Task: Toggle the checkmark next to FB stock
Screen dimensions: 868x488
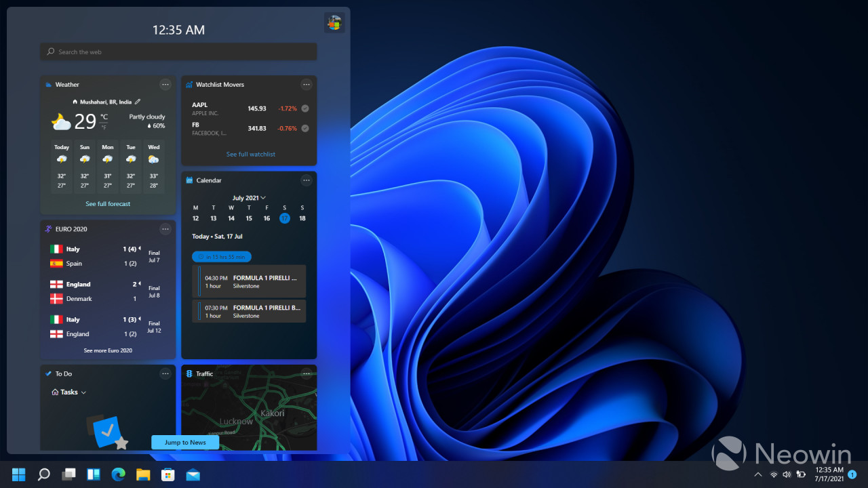Action: point(305,128)
